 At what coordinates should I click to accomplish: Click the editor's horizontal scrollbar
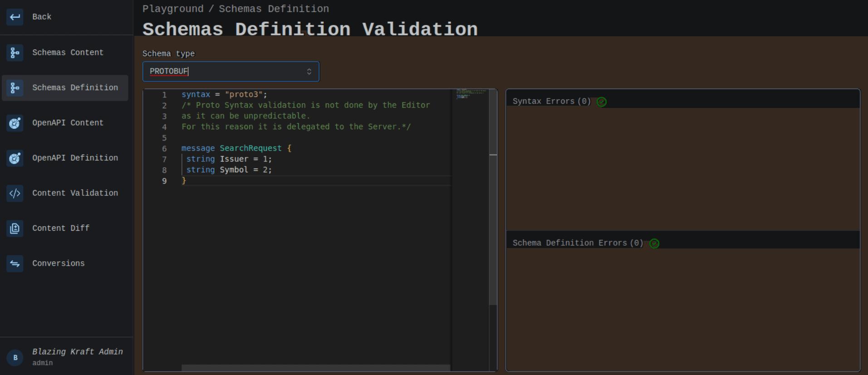click(315, 368)
